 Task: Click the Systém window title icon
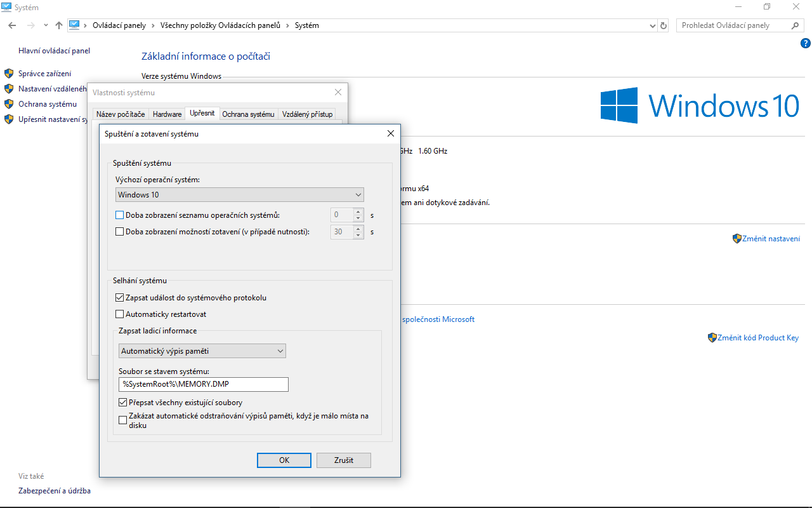point(7,7)
